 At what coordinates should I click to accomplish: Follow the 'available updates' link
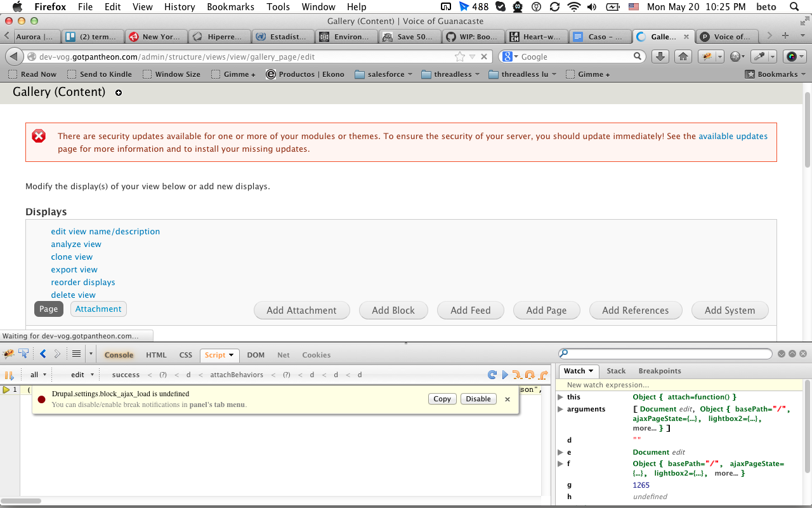[733, 136]
